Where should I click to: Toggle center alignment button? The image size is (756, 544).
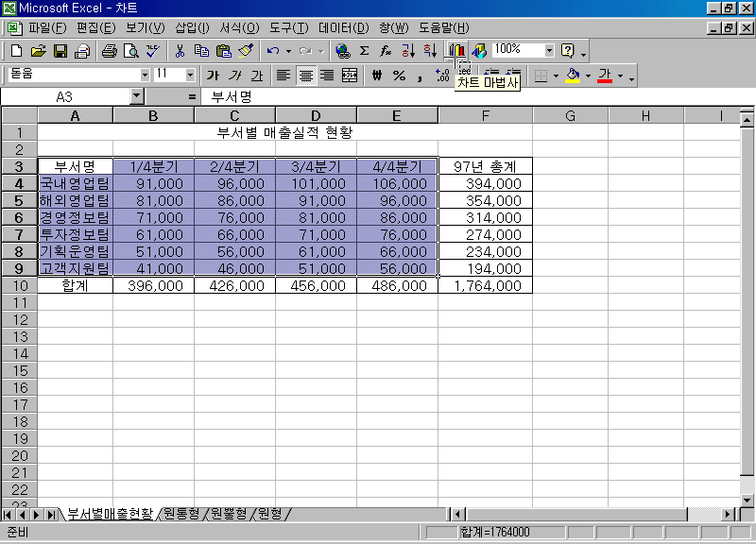click(x=305, y=76)
